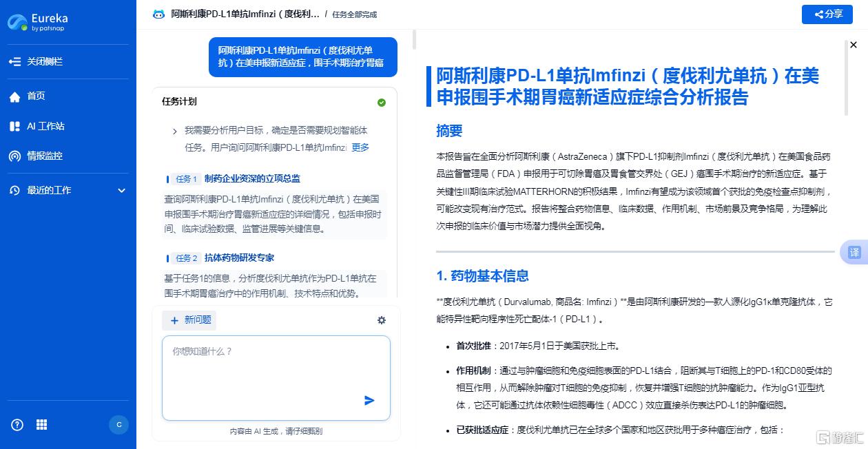Close the report panel with X
Viewport: 868px width, 449px height.
[854, 45]
